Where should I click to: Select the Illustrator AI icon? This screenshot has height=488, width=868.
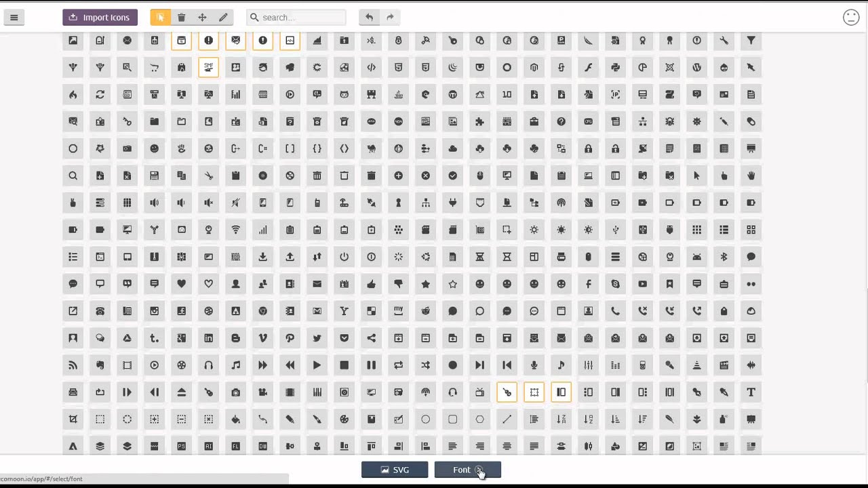[208, 446]
